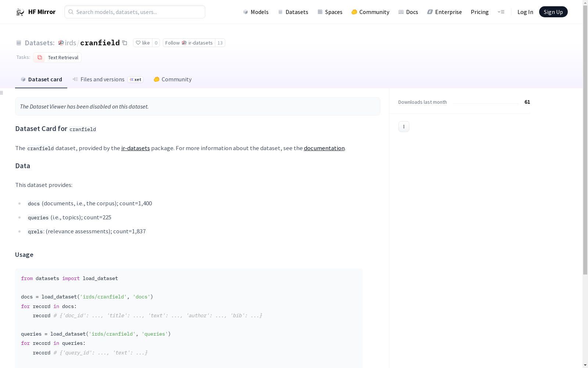Click the Dataset Viewer disabled notice
588x368 pixels.
point(198,106)
